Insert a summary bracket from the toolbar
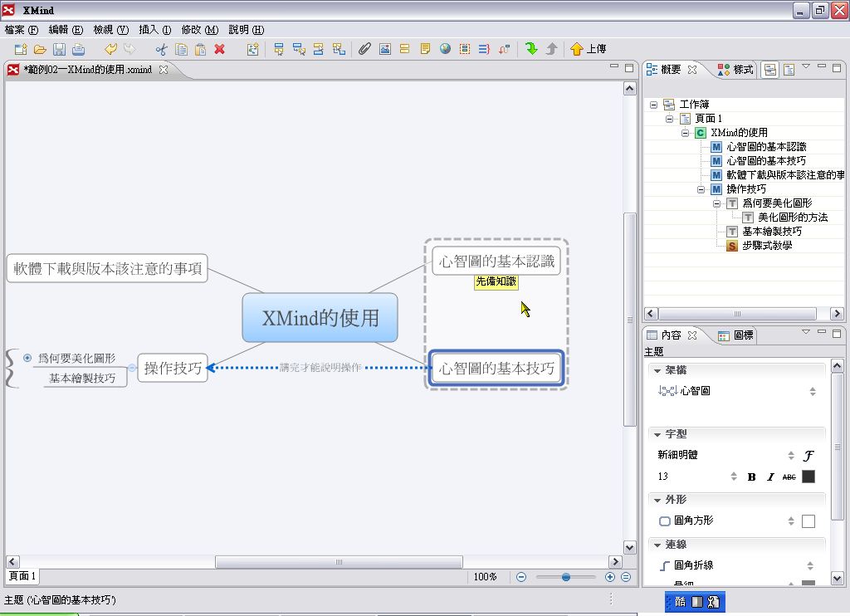The height and width of the screenshot is (616, 850). pyautogui.click(x=484, y=49)
